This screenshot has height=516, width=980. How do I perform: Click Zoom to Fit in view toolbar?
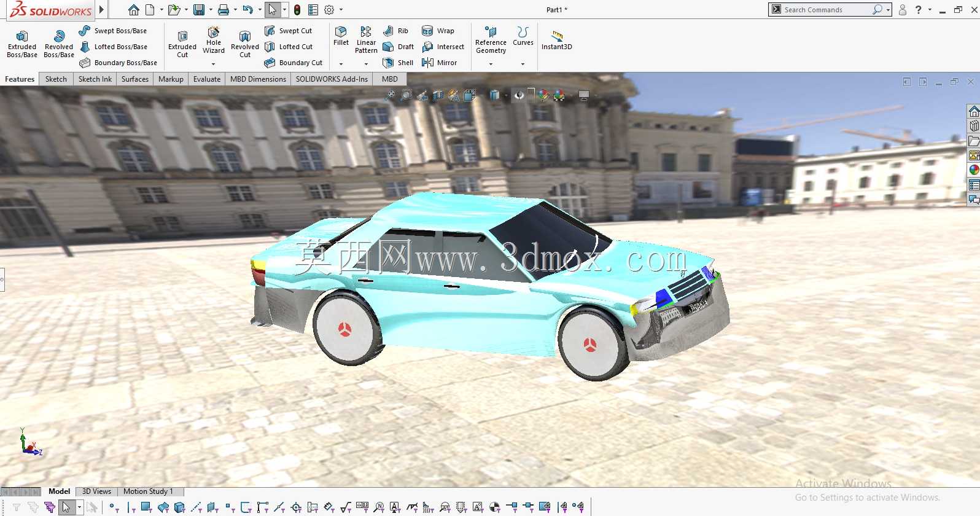pyautogui.click(x=390, y=95)
